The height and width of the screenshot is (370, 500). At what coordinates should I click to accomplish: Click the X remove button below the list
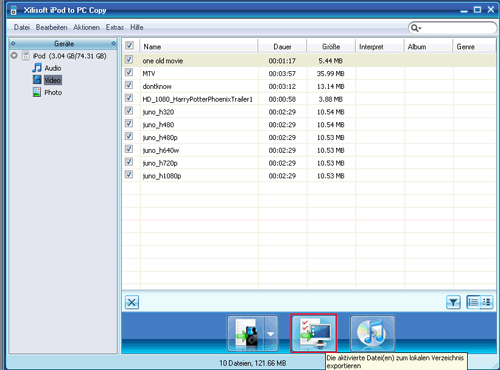click(132, 303)
